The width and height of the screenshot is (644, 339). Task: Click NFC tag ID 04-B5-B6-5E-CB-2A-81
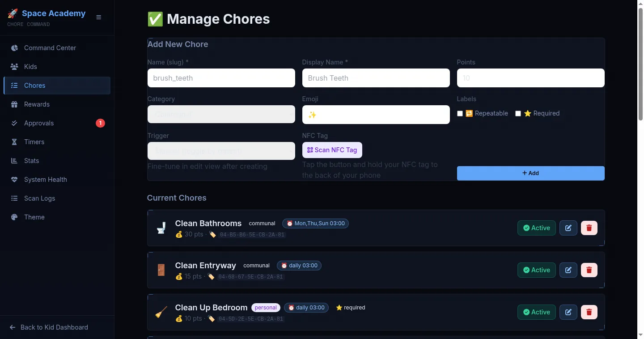[x=253, y=235]
